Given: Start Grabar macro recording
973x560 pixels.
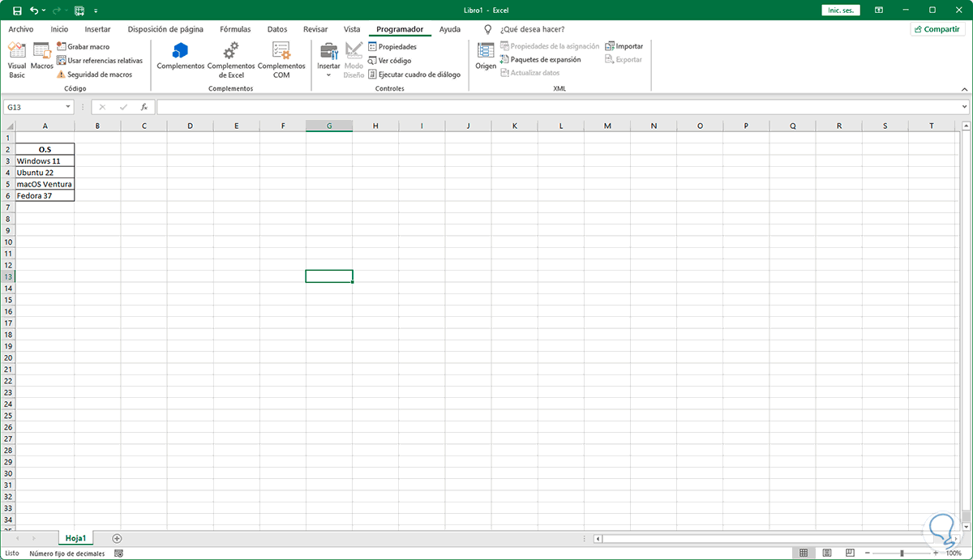Looking at the screenshot, I should click(x=83, y=47).
